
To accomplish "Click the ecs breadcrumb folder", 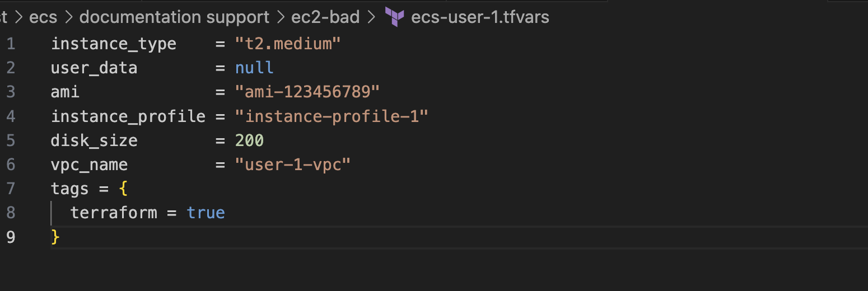I will [43, 17].
